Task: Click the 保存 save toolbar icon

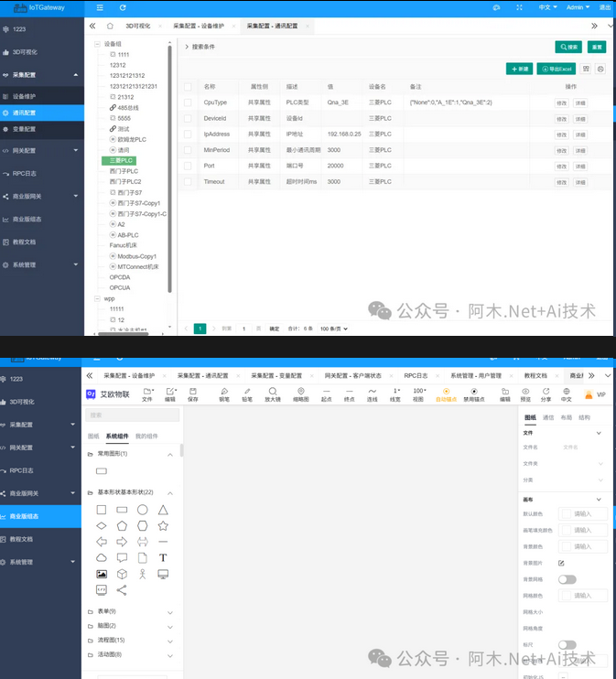Action: 192,394
